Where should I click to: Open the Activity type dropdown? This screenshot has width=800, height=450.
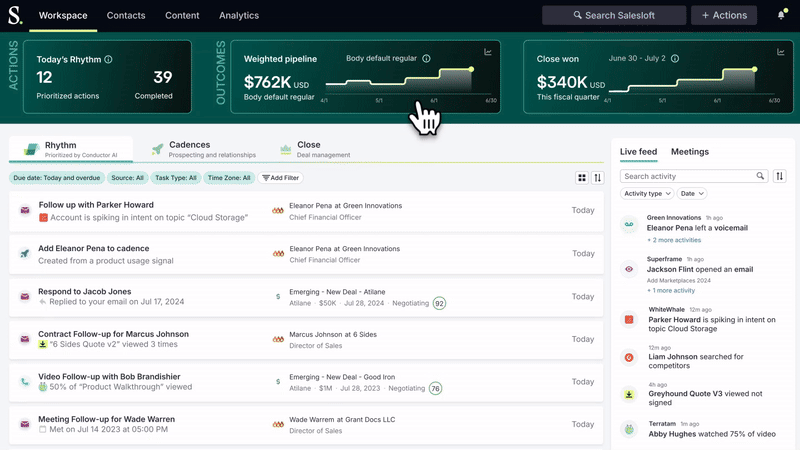coord(647,193)
